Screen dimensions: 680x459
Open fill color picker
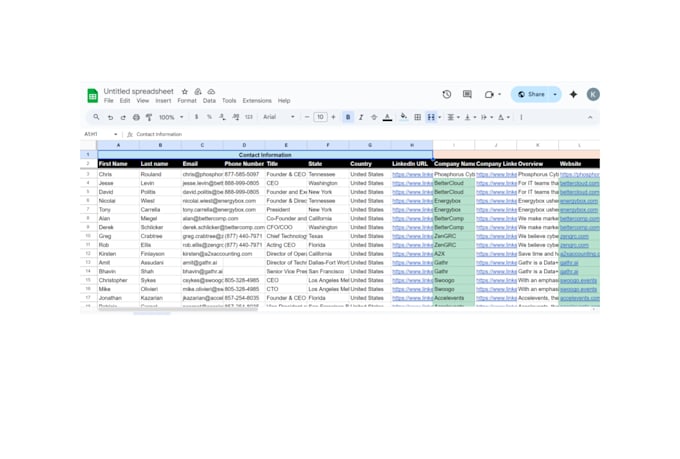point(404,117)
